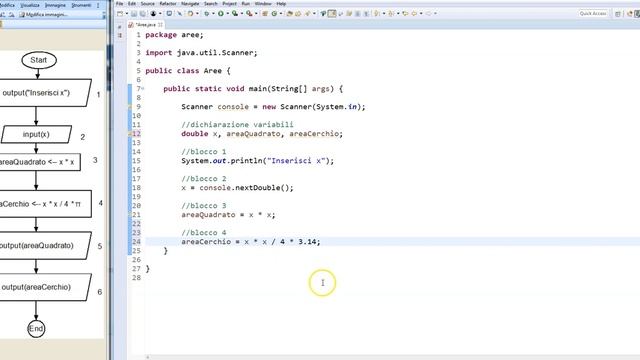Click the New file toolbar icon
640x360 pixels.
(120, 13)
